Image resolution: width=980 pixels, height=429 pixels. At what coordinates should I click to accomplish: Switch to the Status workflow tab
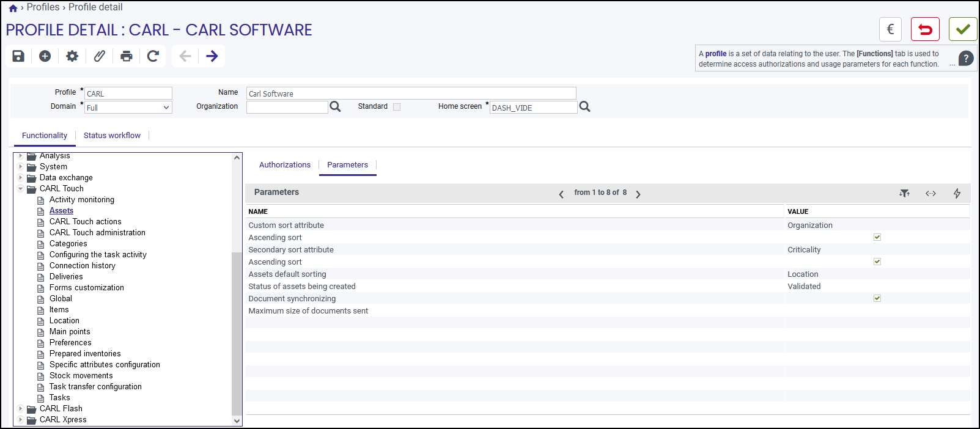coord(112,136)
